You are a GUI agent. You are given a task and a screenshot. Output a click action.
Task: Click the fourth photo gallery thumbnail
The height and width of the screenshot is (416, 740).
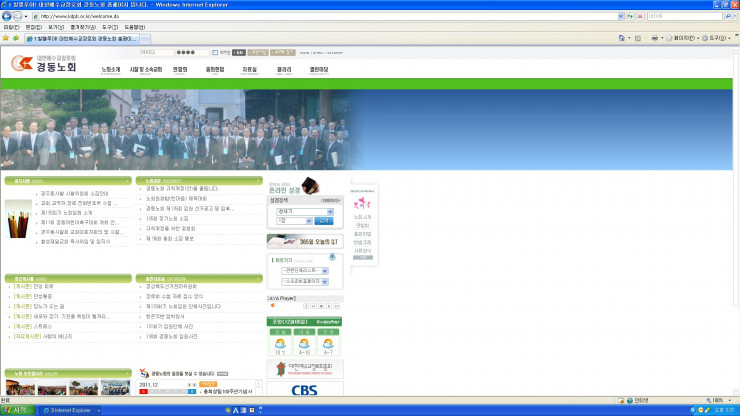(x=115, y=388)
